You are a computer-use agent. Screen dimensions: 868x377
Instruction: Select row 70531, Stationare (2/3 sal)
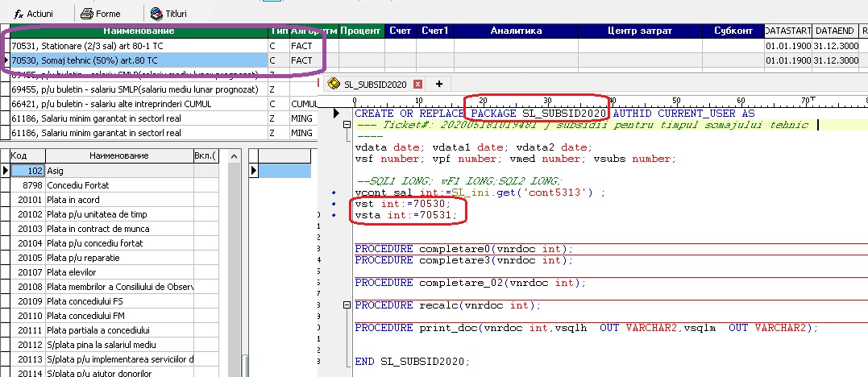coord(139,46)
